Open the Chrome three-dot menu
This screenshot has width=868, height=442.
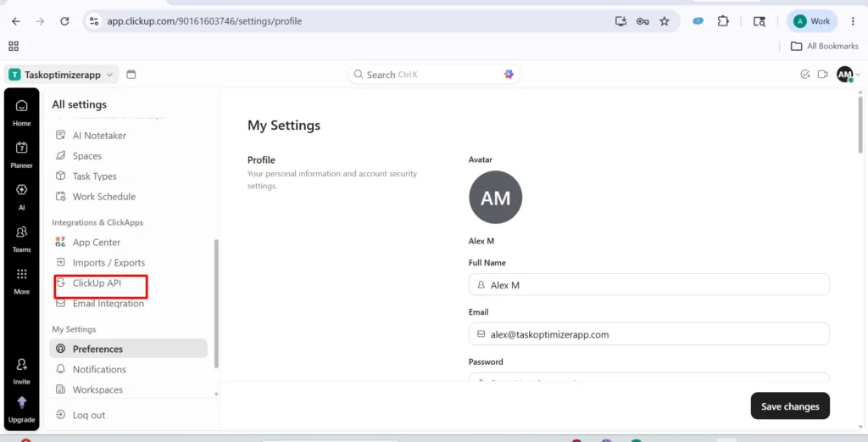[853, 21]
